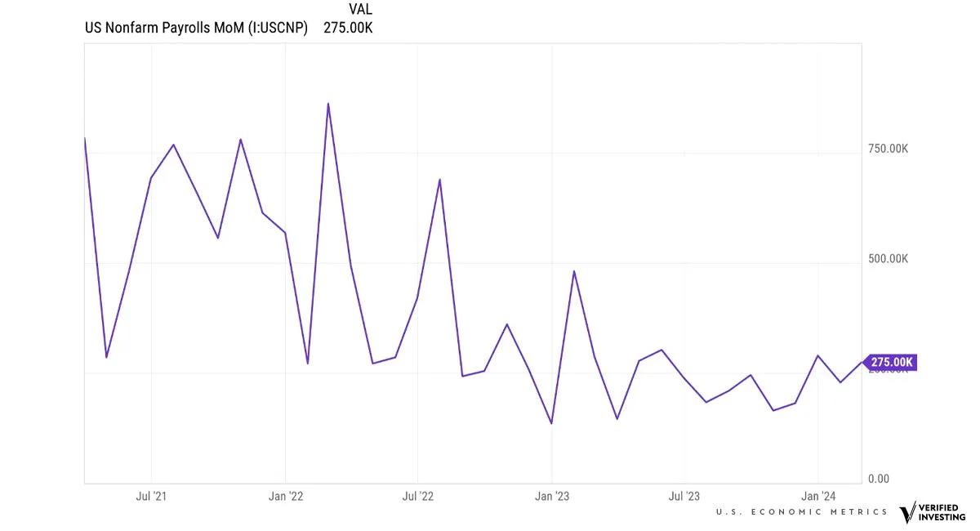Select the Jan '24 x-axis label
Viewport: 980px width, 531px height.
[817, 496]
